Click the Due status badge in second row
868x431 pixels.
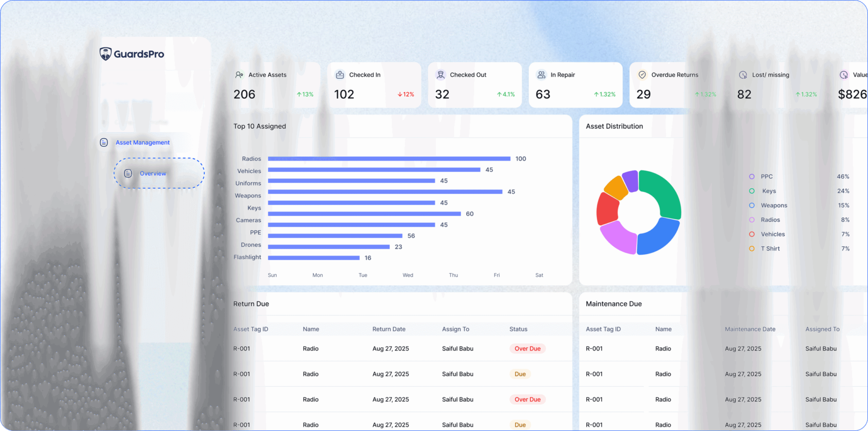(x=520, y=374)
